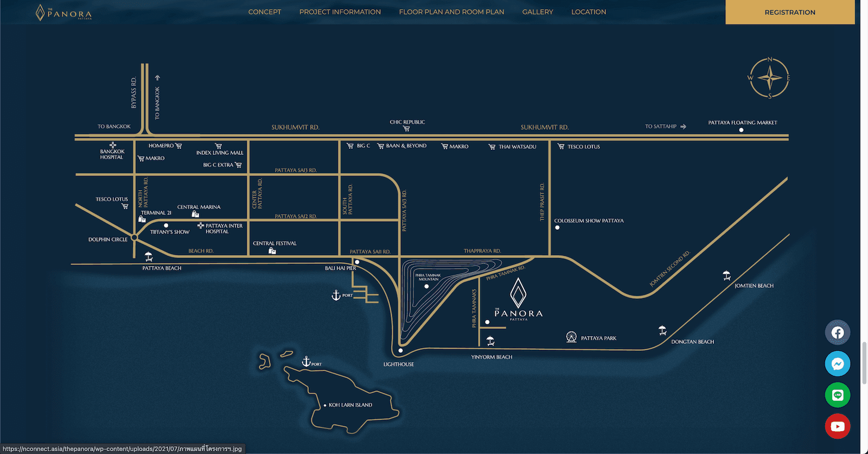Open the Facebook social icon
The width and height of the screenshot is (868, 454).
(x=838, y=332)
